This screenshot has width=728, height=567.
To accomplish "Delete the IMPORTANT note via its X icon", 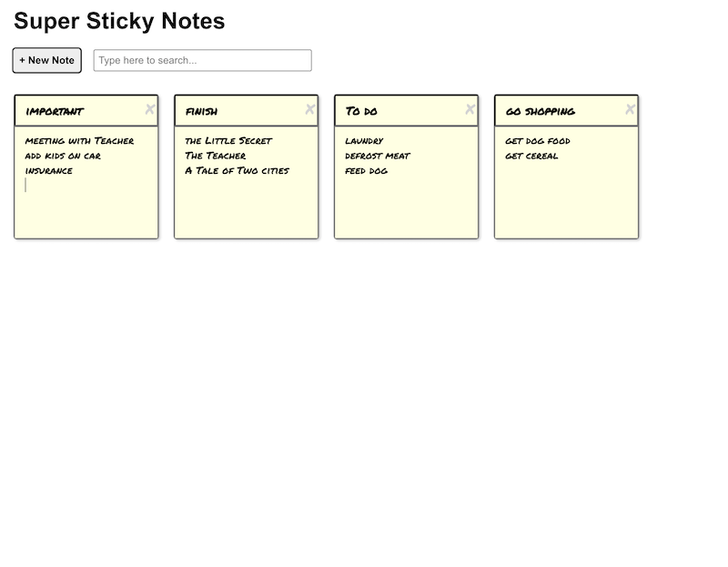I will (152, 108).
